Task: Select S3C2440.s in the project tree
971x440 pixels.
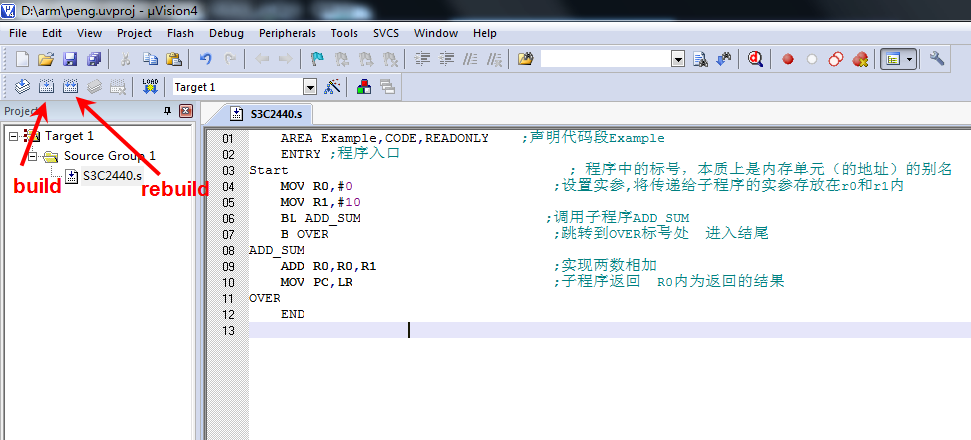Action: [x=112, y=176]
